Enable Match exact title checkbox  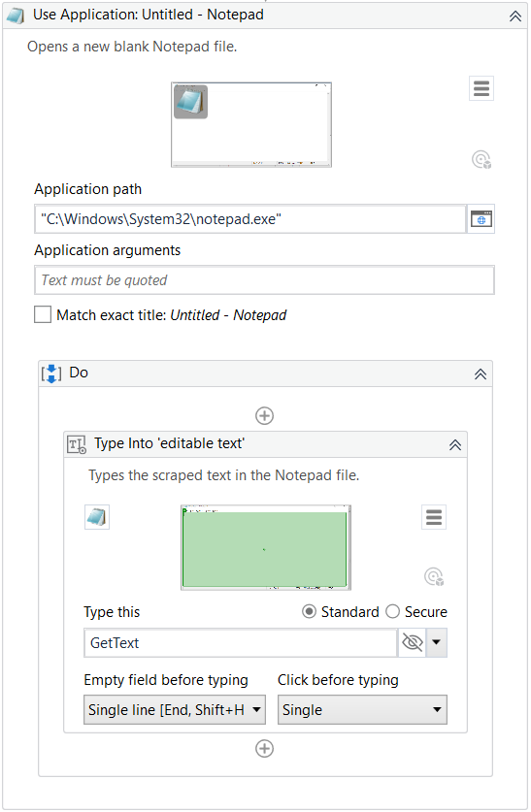pos(43,315)
